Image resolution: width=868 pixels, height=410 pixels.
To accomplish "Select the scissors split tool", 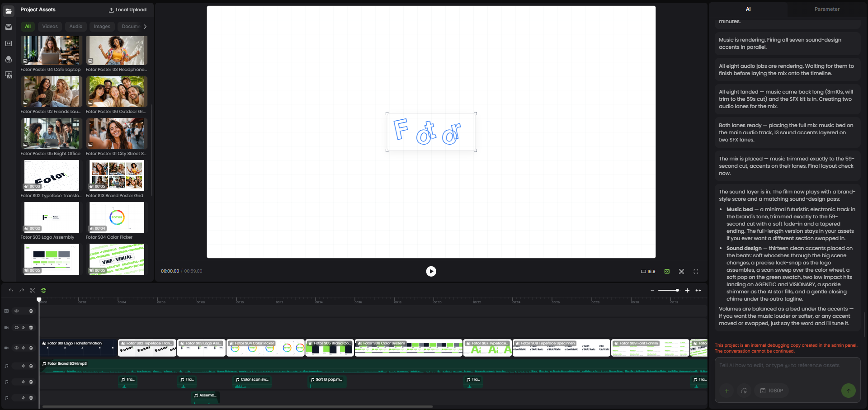I will 33,290.
